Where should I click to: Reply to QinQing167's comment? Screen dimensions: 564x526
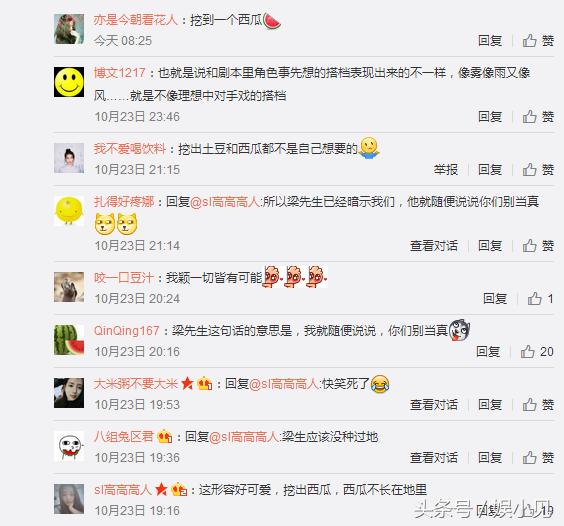(488, 352)
